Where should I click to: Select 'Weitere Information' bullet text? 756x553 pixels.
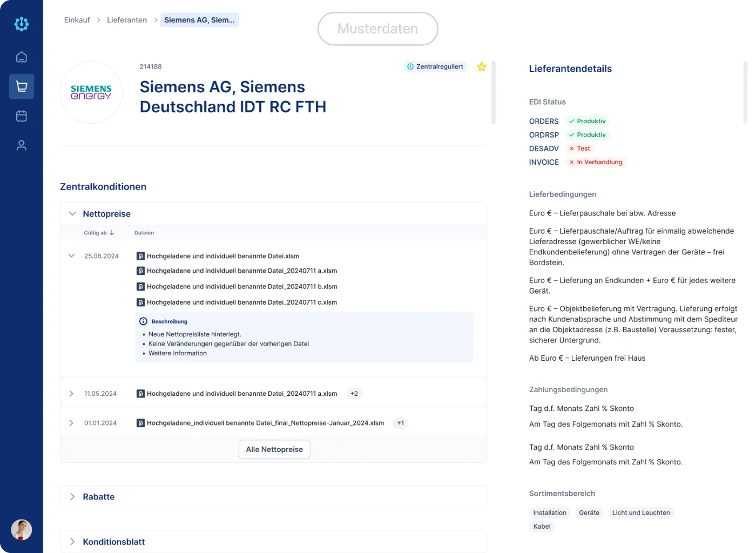[x=178, y=353]
